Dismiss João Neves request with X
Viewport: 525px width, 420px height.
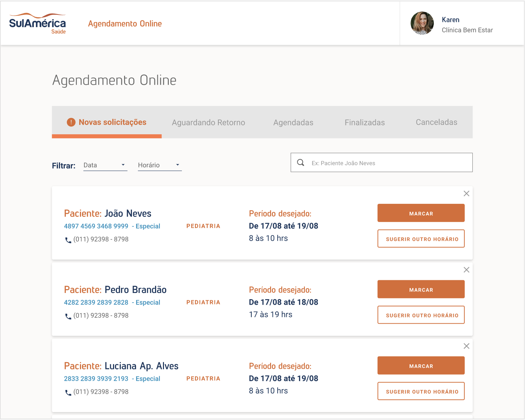466,193
